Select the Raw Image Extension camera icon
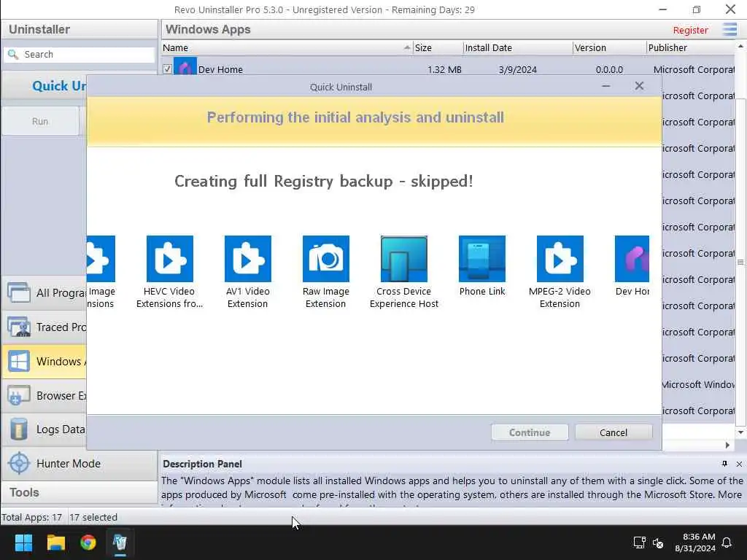747x560 pixels. pyautogui.click(x=326, y=259)
